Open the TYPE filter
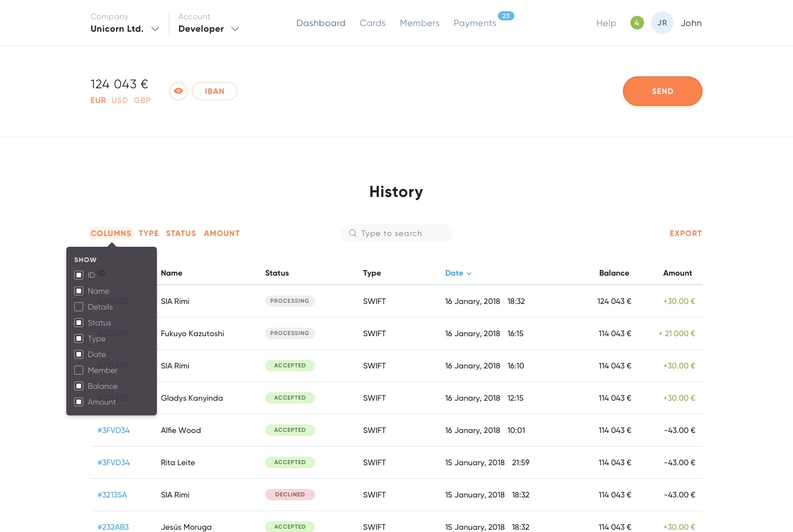Screen dimensions: 793x532 [x=148, y=233]
